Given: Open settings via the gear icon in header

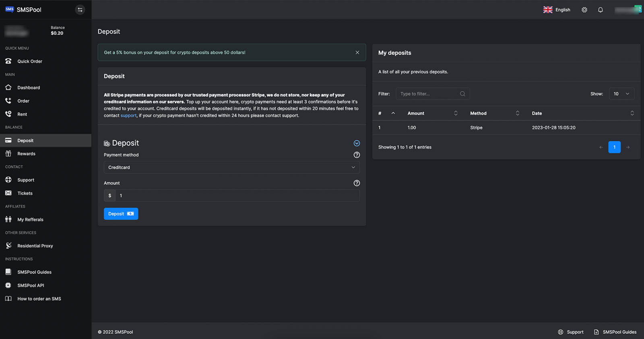Looking at the screenshot, I should coord(584,10).
